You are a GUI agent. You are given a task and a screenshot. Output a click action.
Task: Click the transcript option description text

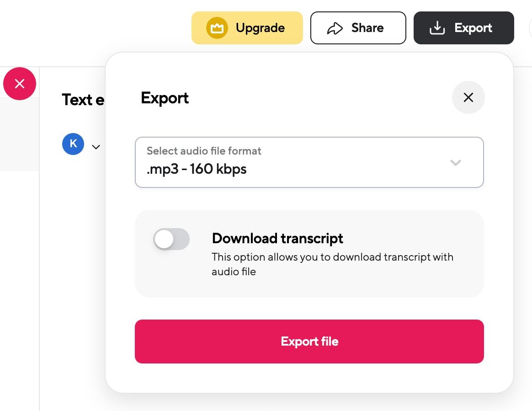[332, 264]
